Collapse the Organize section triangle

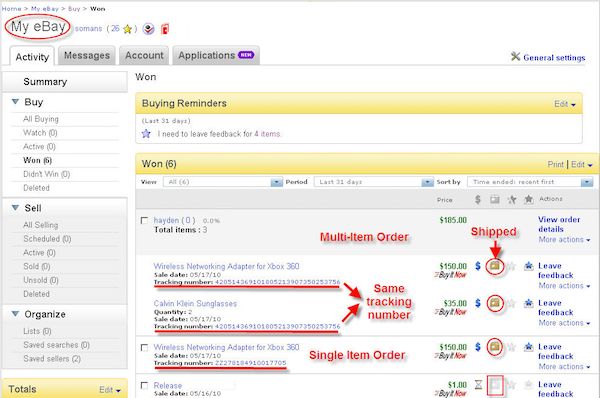tap(15, 314)
